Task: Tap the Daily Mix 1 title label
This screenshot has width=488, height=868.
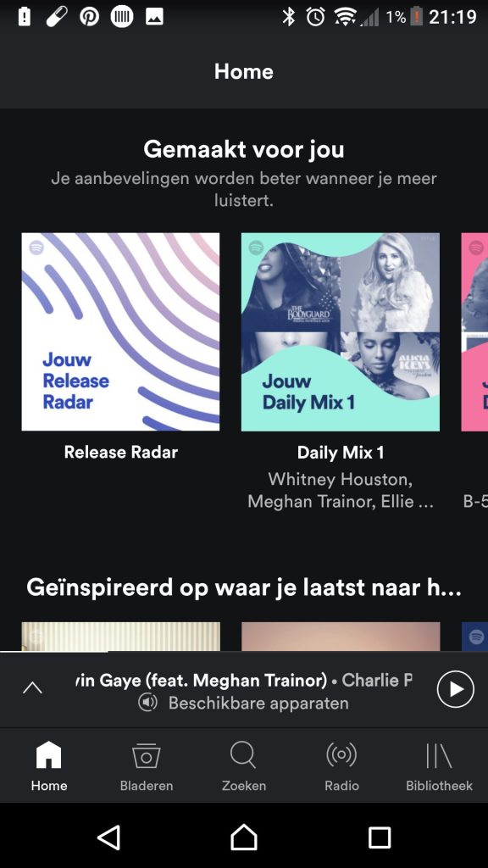Action: 341,453
